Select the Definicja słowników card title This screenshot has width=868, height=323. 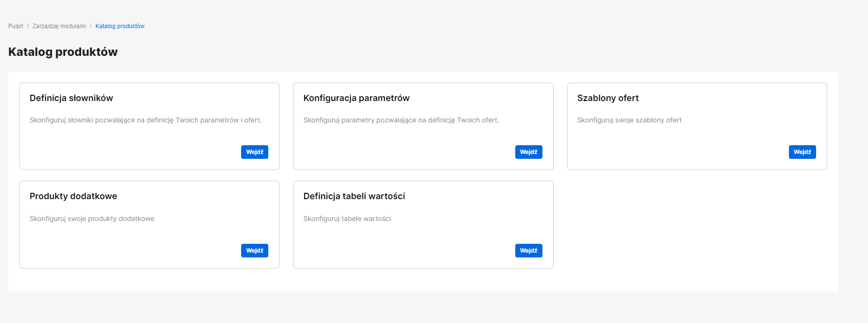pyautogui.click(x=71, y=98)
